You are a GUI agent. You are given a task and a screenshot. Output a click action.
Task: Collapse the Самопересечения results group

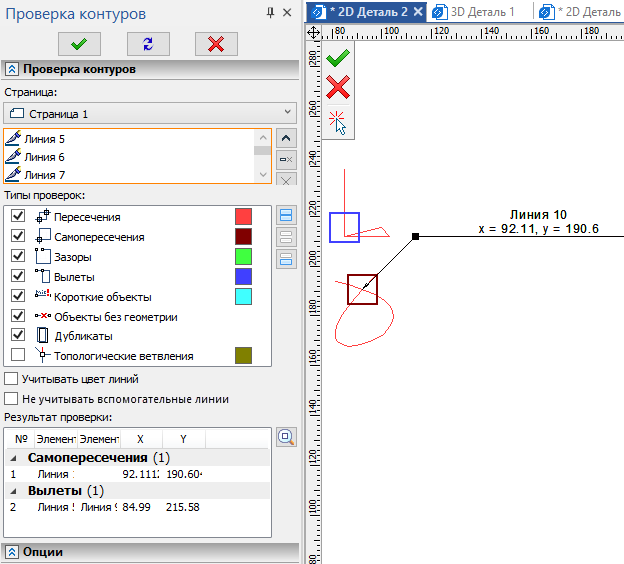15,457
